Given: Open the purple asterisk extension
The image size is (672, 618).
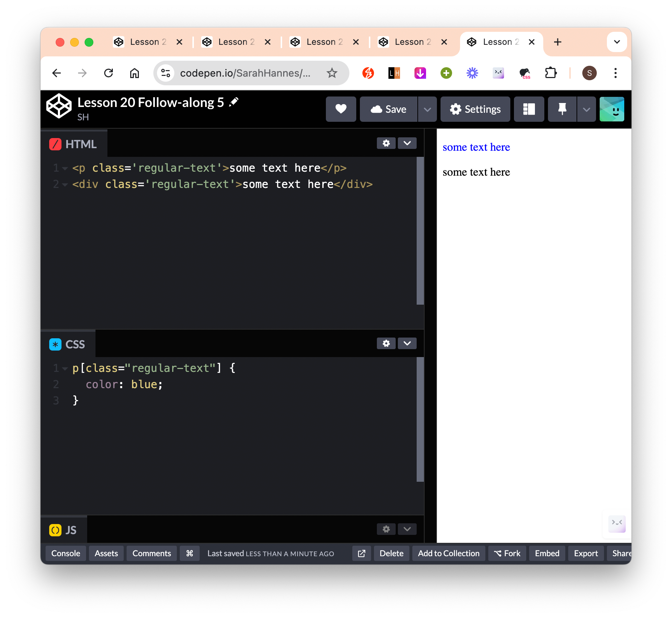Looking at the screenshot, I should tap(472, 73).
